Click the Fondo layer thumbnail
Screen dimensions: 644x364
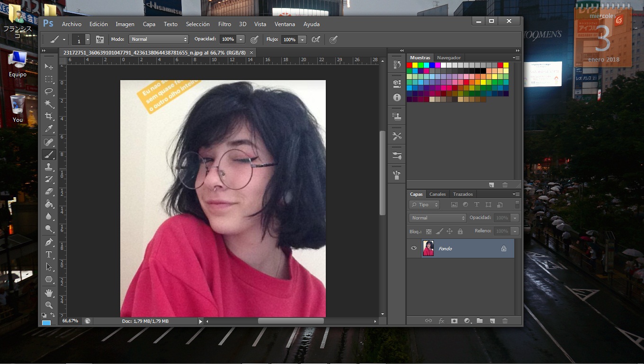[x=428, y=248]
